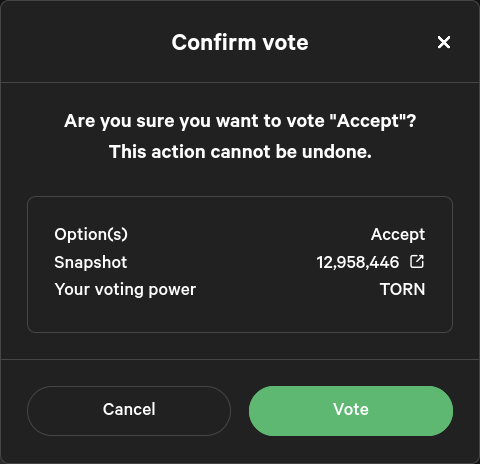Screen dimensions: 480x464
Task: Click the word "action" in the warning line
Action: pyautogui.click(x=178, y=152)
